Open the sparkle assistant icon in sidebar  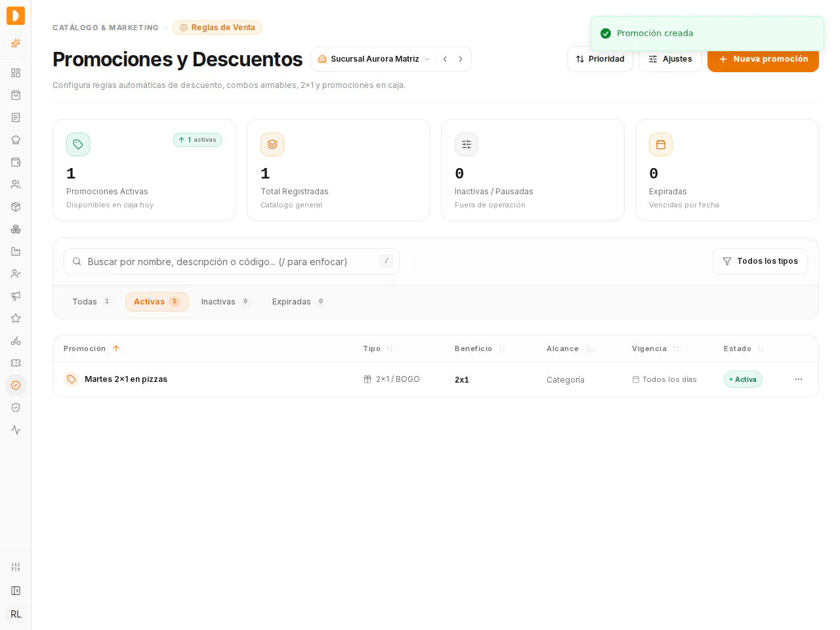16,43
